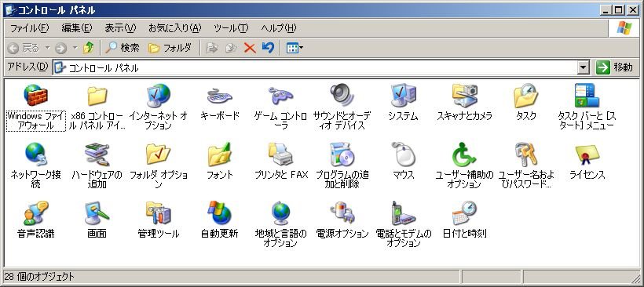Open the ヘルプ(H) menu
644x287 pixels.
(279, 28)
